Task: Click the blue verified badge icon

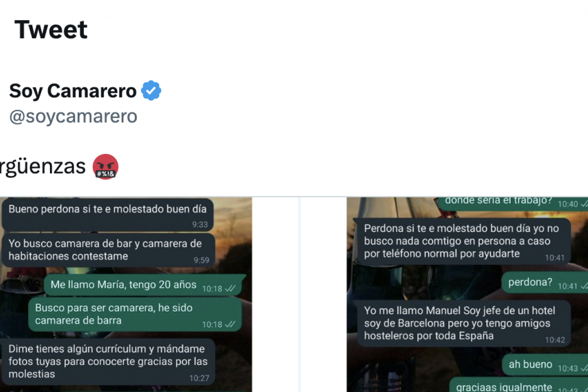Action: point(151,91)
